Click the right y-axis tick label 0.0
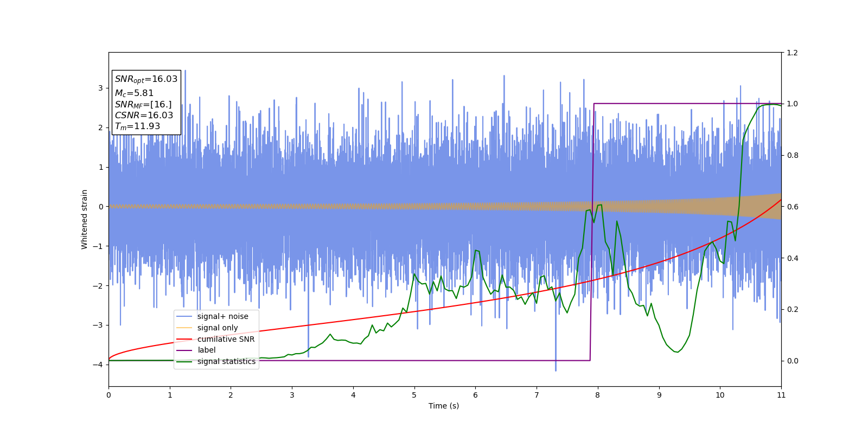Viewport: 868px width, 434px height. coord(793,361)
